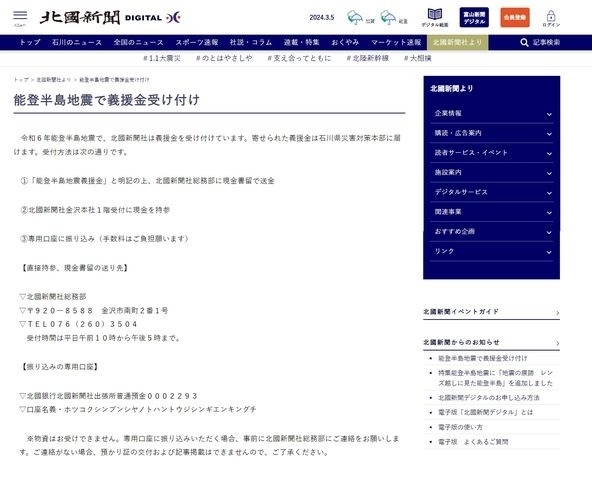This screenshot has height=480, width=592.
Task: Click the 北國新聞 DIGITAL logo
Action: coord(110,17)
